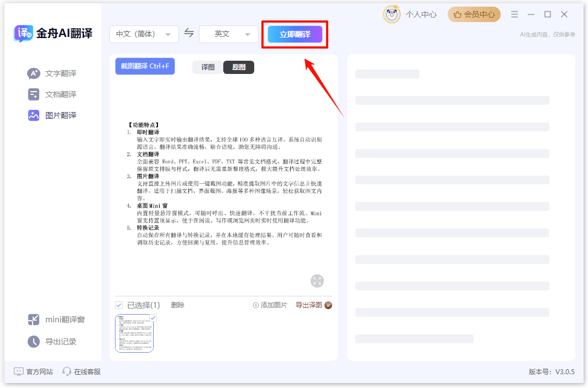Start 截图翻译 screenshot translation
This screenshot has width=588, height=388.
pos(145,66)
